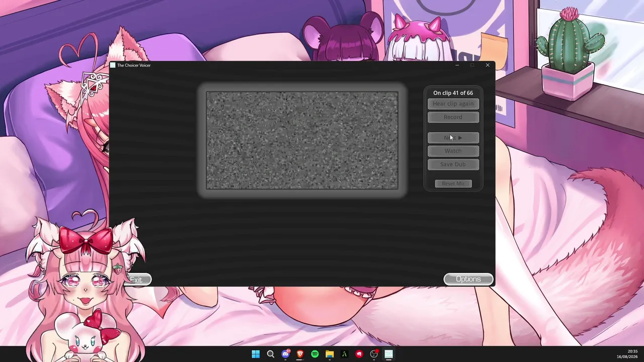Save the dub with Save Dub

(x=453, y=164)
